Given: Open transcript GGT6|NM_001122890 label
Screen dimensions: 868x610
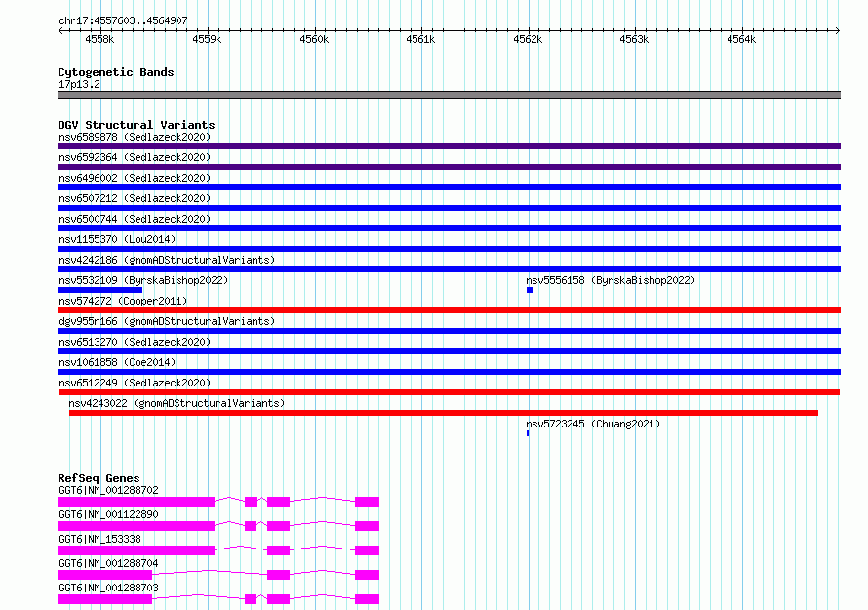Looking at the screenshot, I should [x=108, y=514].
